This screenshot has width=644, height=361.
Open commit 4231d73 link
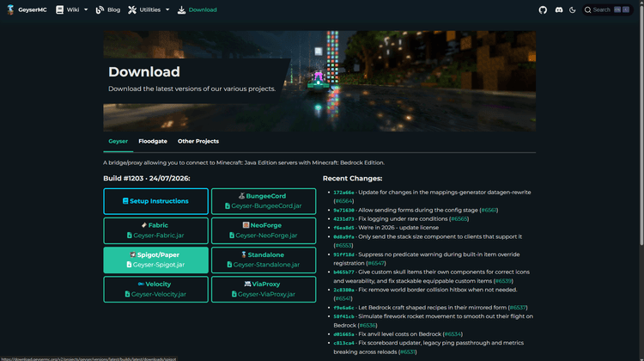pos(343,219)
